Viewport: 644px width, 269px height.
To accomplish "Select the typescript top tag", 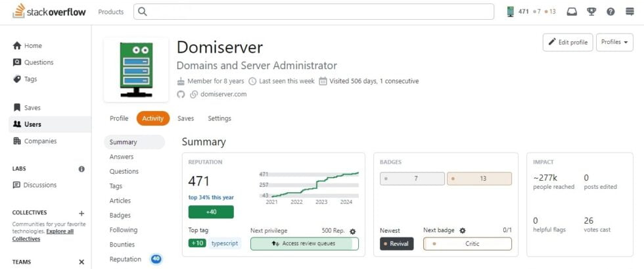I will 225,243.
